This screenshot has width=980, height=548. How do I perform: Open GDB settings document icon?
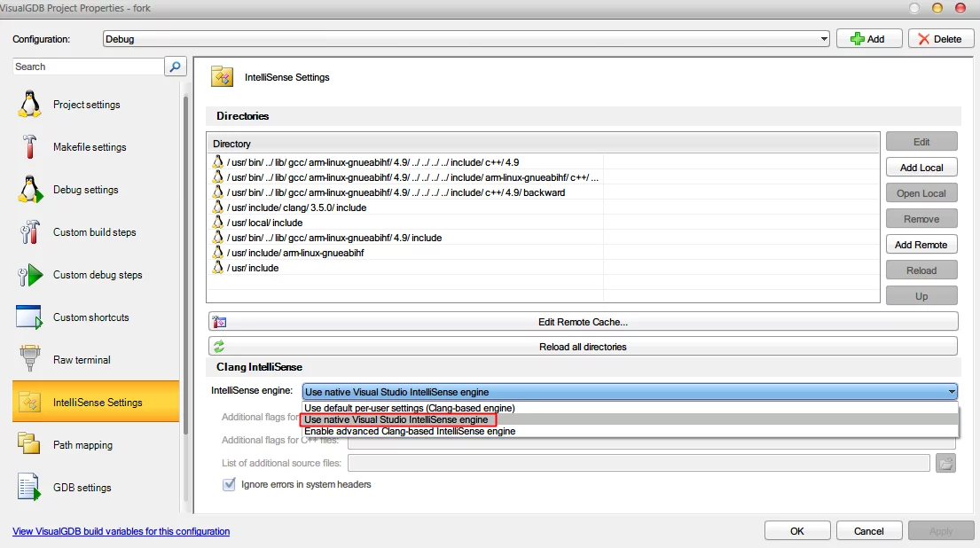(x=30, y=488)
